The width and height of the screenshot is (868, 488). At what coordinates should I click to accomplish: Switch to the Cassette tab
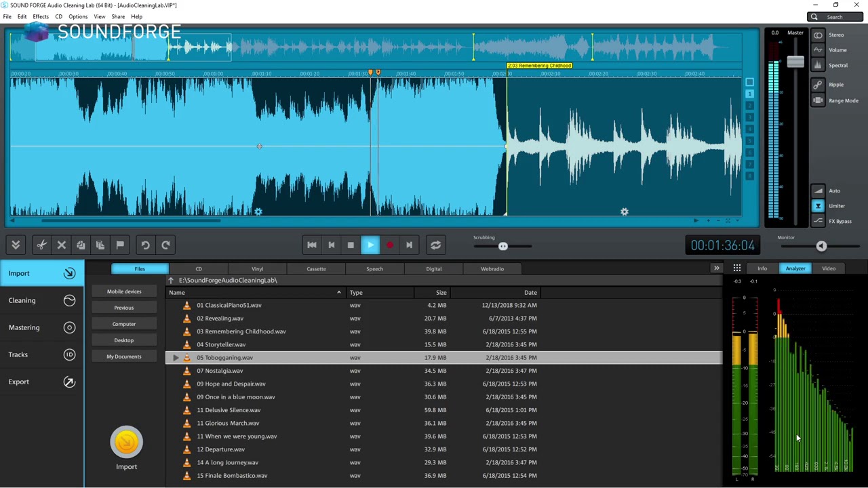[316, 269]
